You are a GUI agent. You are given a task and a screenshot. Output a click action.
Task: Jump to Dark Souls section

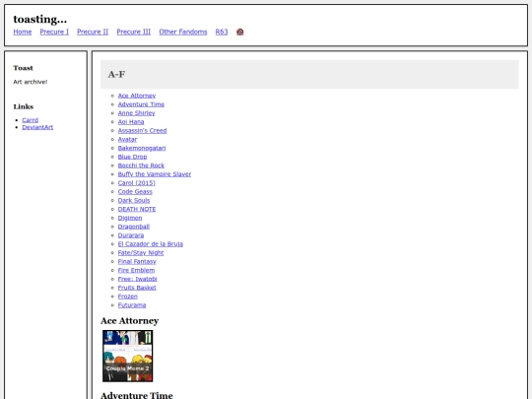[x=134, y=201]
